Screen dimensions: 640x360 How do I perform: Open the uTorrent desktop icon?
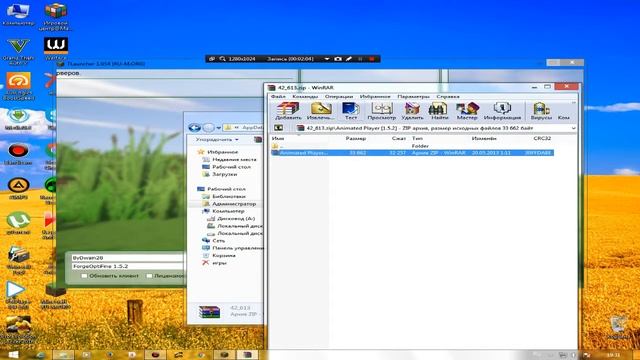18,223
